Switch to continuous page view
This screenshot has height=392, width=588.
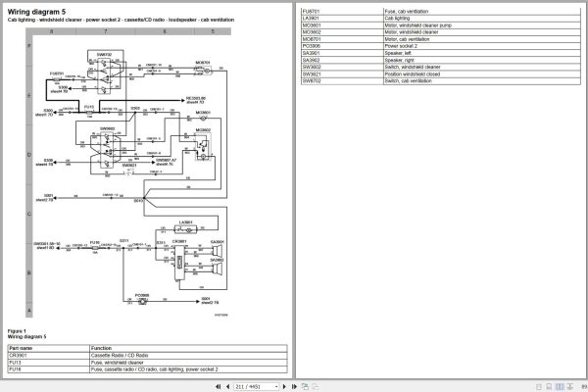[549, 386]
